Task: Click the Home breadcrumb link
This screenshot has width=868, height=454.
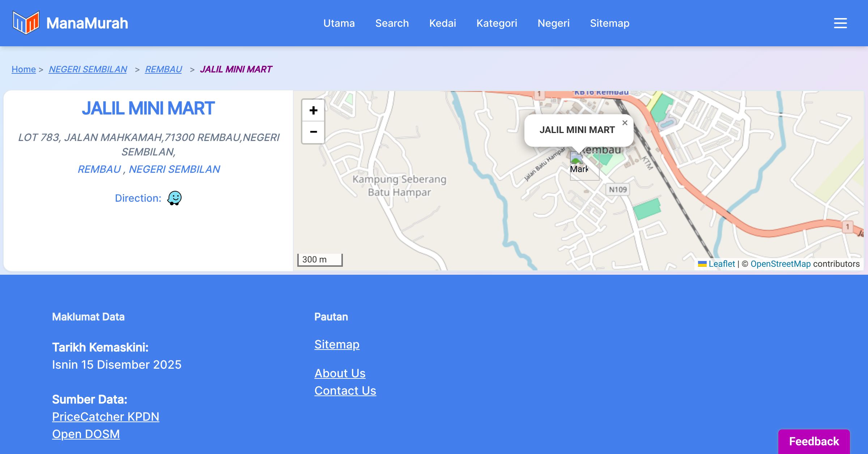Action: tap(24, 69)
